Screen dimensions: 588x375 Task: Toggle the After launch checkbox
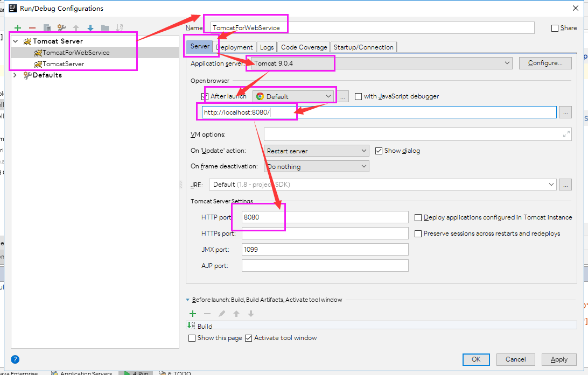click(205, 97)
